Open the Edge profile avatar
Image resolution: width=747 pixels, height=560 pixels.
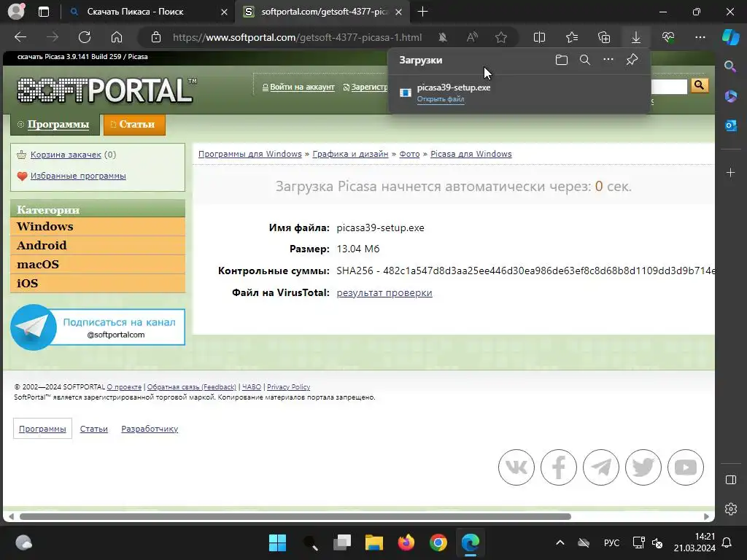[x=16, y=12]
